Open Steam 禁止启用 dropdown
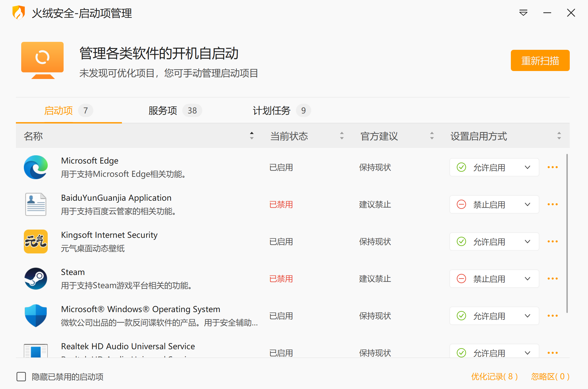The image size is (588, 389). (494, 278)
